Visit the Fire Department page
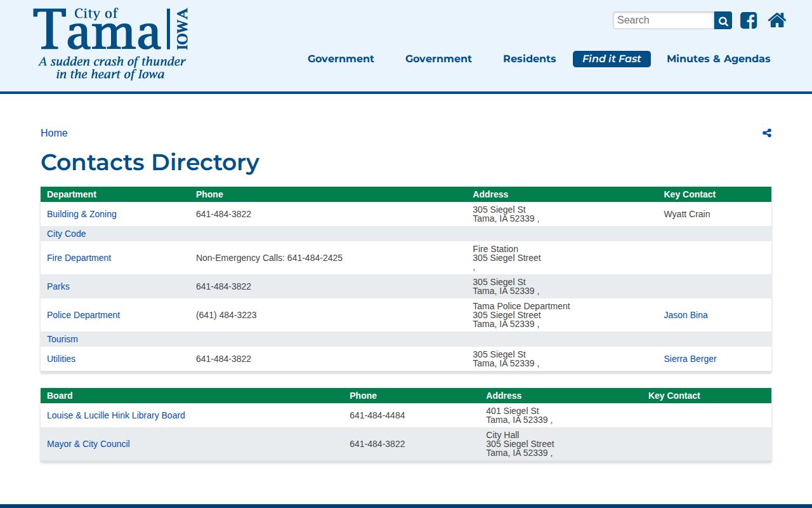 coord(79,258)
